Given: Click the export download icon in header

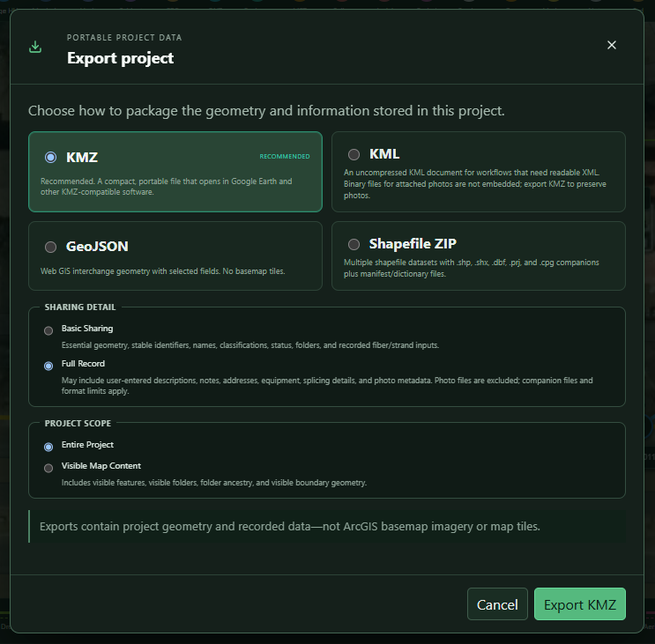Looking at the screenshot, I should pos(35,47).
